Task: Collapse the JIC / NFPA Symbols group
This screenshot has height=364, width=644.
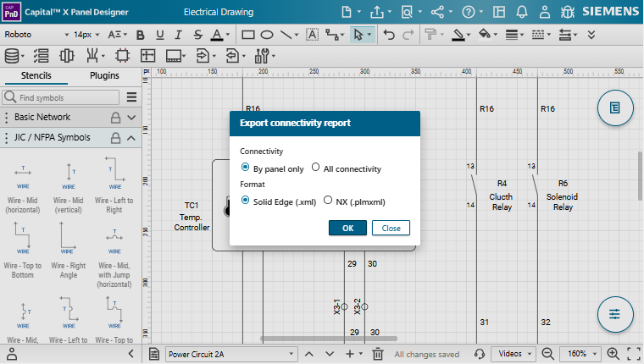Action: point(131,138)
